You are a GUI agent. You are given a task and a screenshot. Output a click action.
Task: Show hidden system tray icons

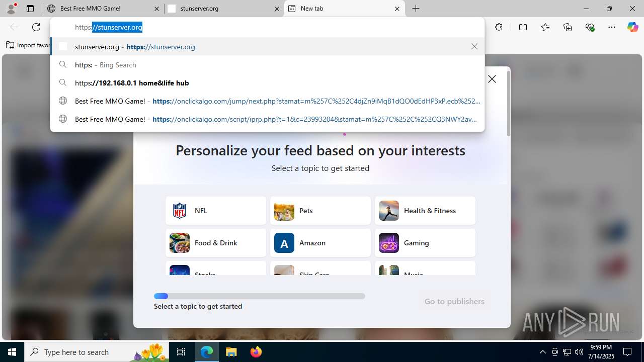point(542,352)
